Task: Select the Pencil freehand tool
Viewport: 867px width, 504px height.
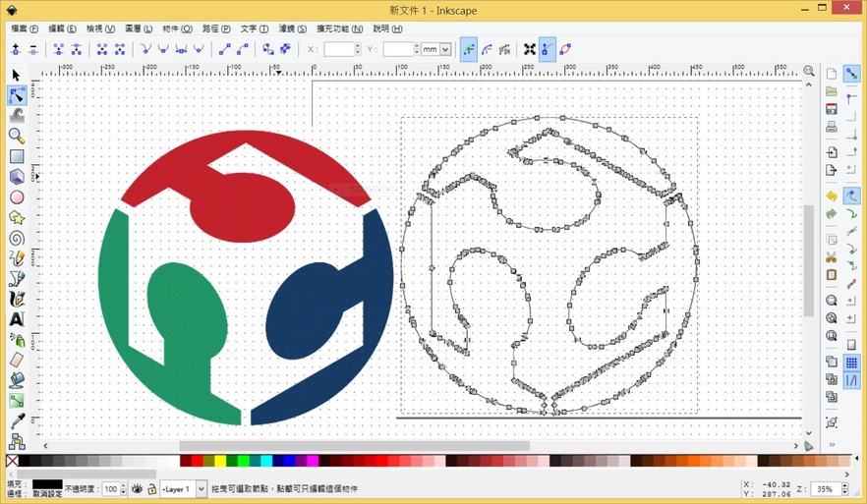Action: 17,258
